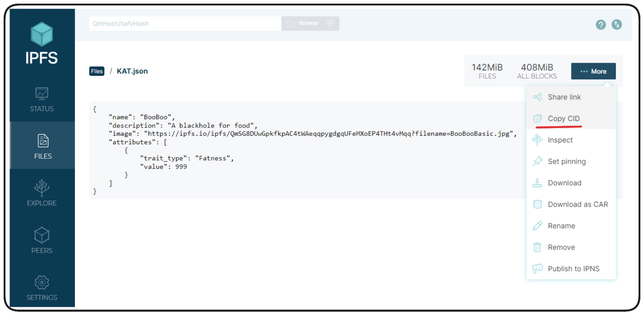Click the up-down arrows icon top right
Screen dimensions: 644x315
(x=617, y=25)
